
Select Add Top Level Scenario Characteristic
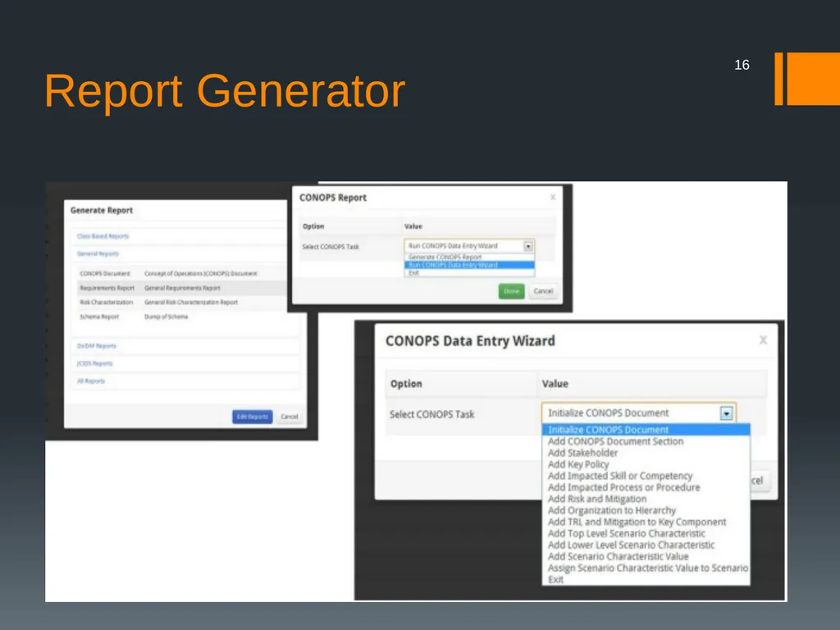646,533
